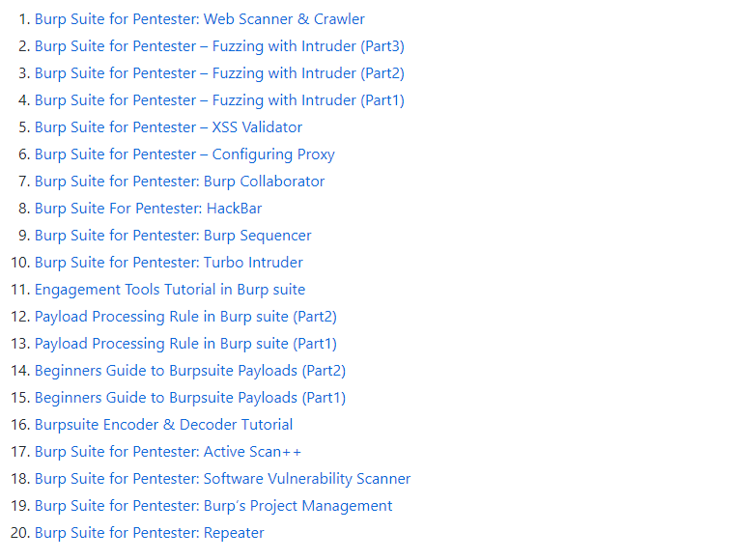The image size is (736, 560).
Task: Visit the XSS Validator article
Action: pos(168,127)
